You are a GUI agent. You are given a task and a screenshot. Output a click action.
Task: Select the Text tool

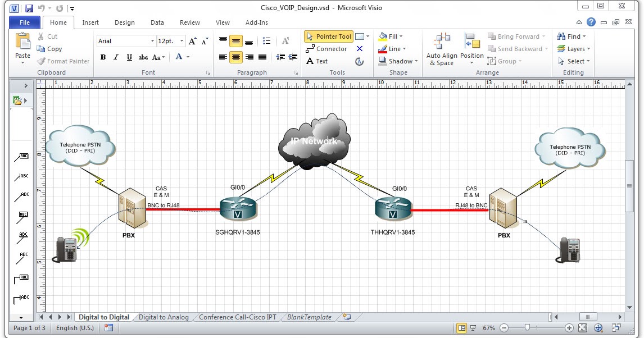coord(320,61)
